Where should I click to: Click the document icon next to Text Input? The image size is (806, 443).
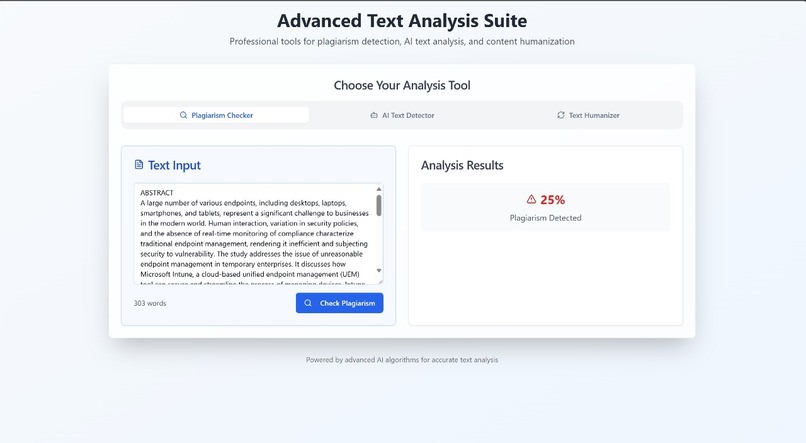pos(139,164)
